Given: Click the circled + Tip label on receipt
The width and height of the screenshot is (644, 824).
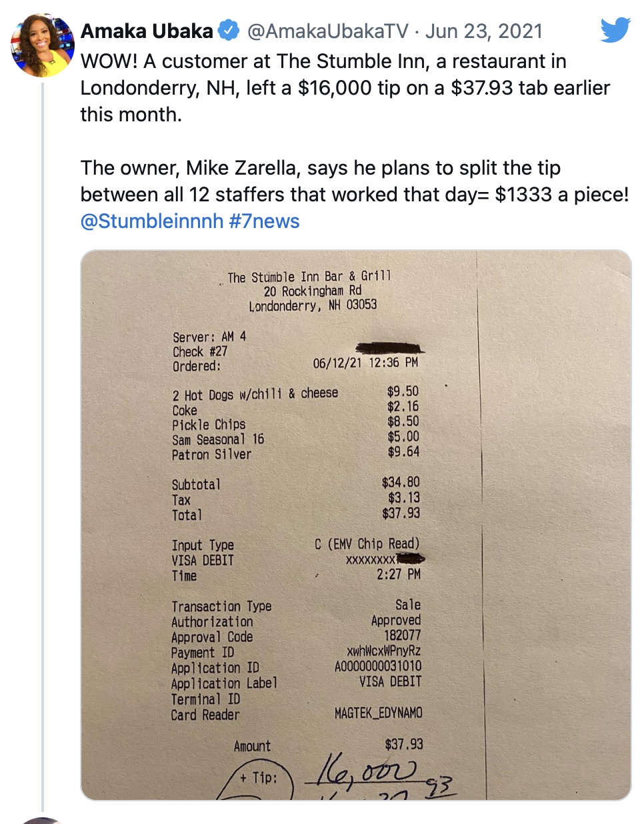Looking at the screenshot, I should click(x=258, y=779).
